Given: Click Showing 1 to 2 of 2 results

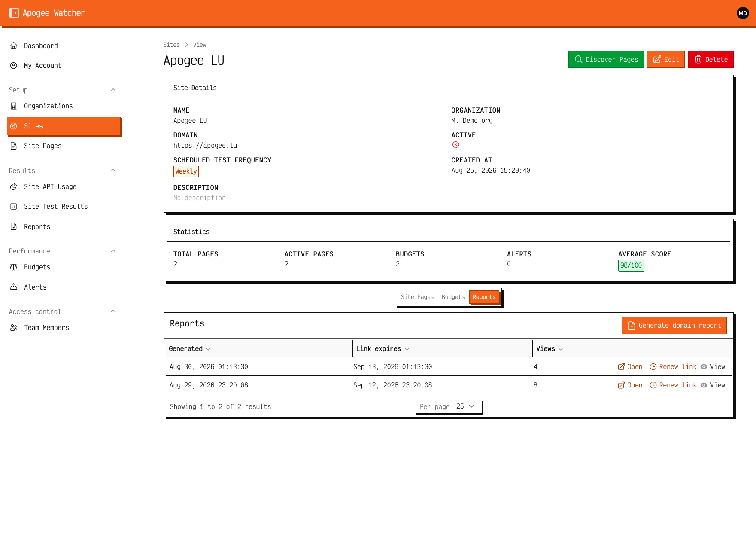Looking at the screenshot, I should tap(220, 406).
